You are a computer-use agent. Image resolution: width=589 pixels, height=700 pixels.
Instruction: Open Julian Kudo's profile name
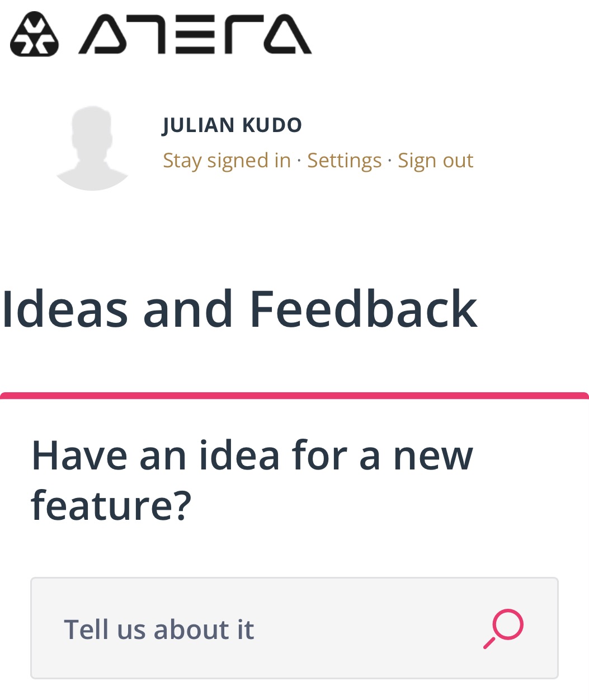click(x=232, y=125)
